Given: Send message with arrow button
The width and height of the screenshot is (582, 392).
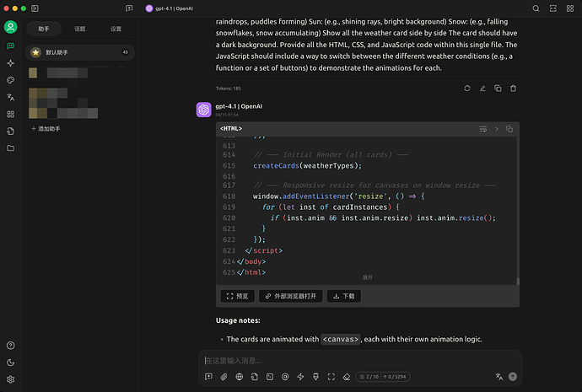Looking at the screenshot, I should 513,377.
